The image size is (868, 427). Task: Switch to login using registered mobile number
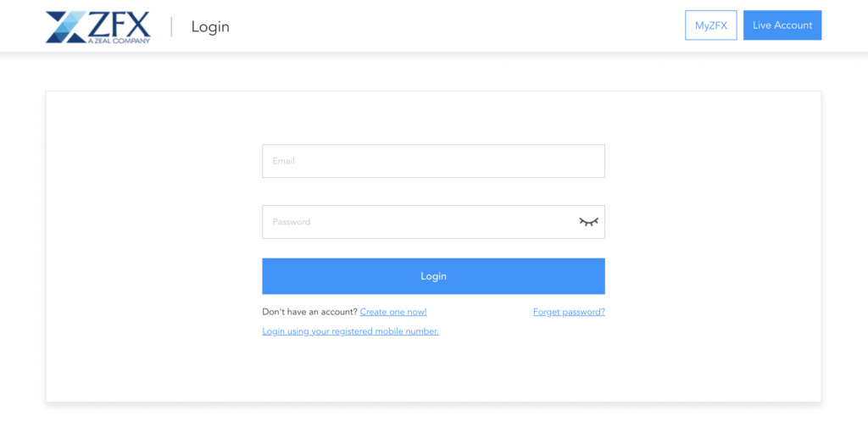(x=350, y=331)
